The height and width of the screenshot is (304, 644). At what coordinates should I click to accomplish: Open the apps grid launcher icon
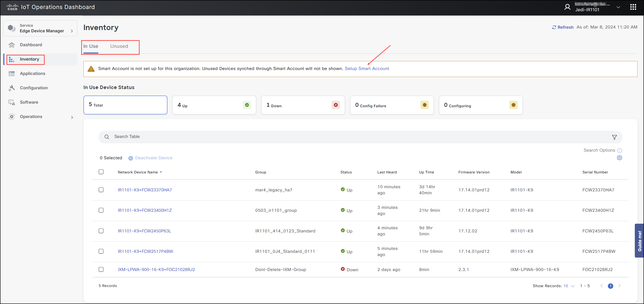pos(633,7)
